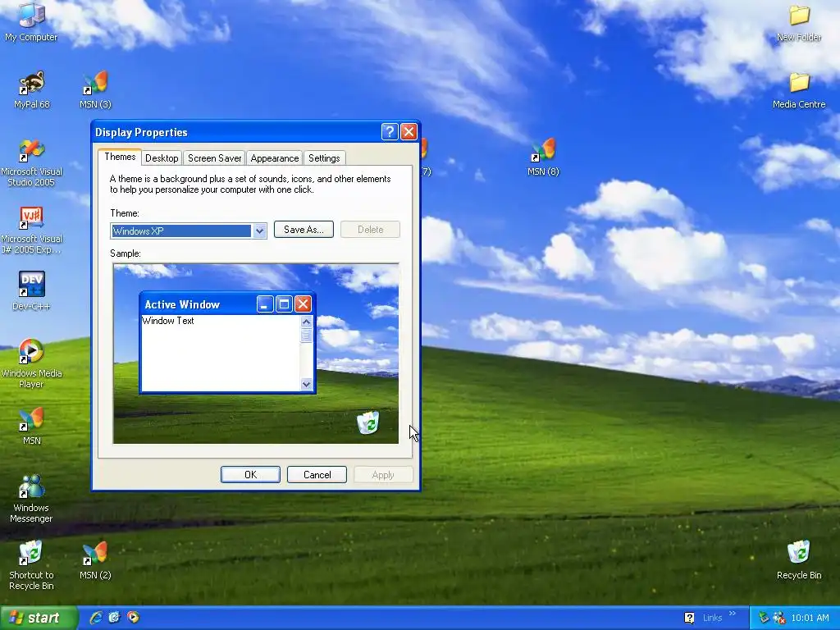Viewport: 840px width, 630px height.
Task: Select the Recycle Bin at desktop bottom right
Action: (799, 560)
